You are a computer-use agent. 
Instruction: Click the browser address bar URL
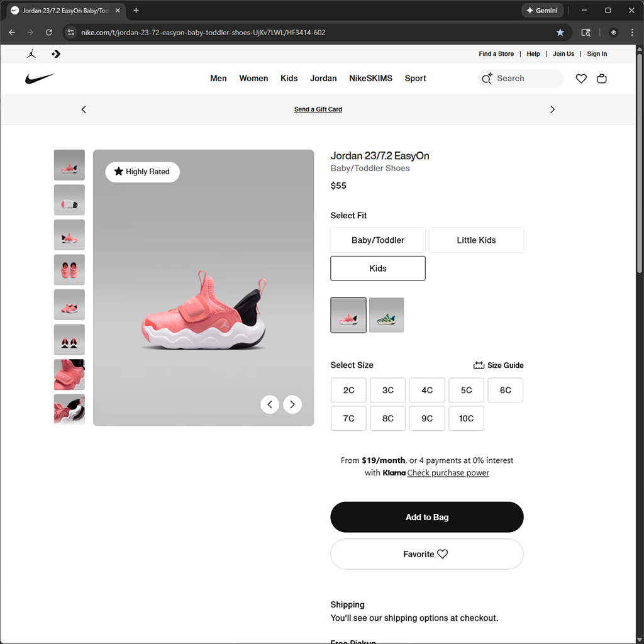203,33
